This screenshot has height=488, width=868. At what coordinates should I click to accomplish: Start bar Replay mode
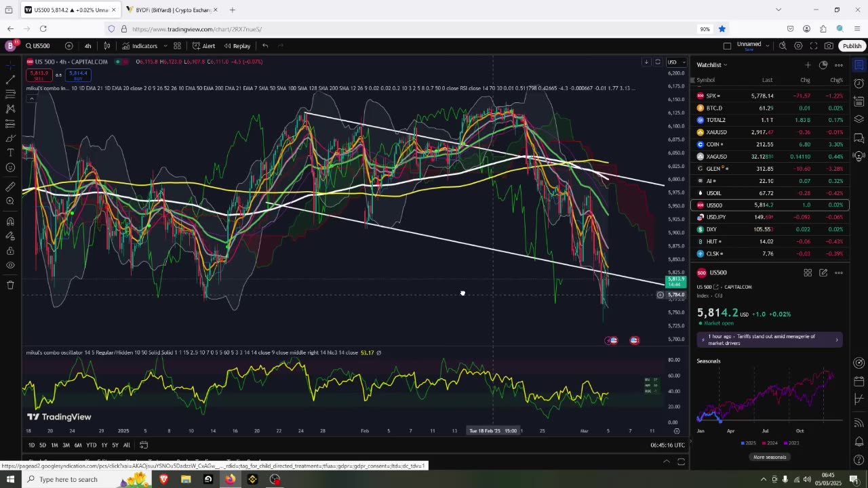[237, 46]
